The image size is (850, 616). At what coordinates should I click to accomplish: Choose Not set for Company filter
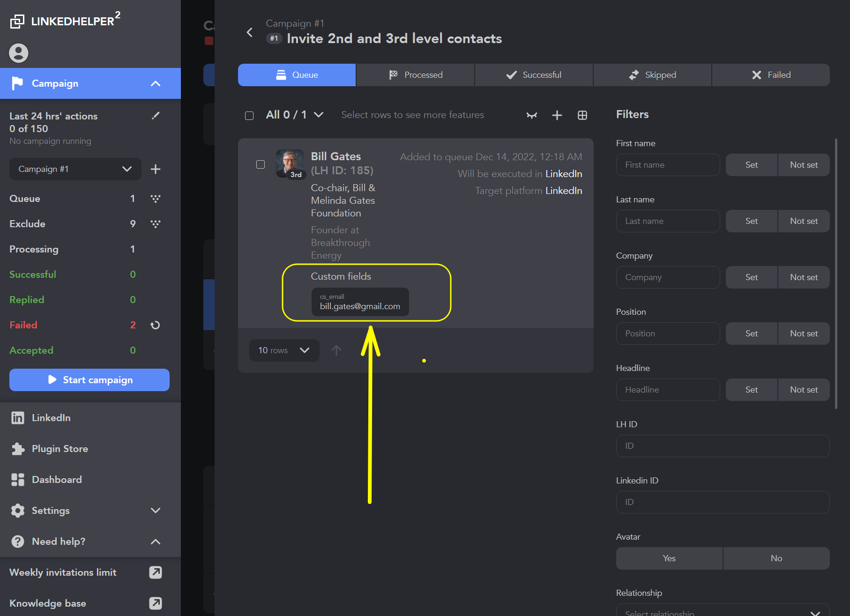804,277
